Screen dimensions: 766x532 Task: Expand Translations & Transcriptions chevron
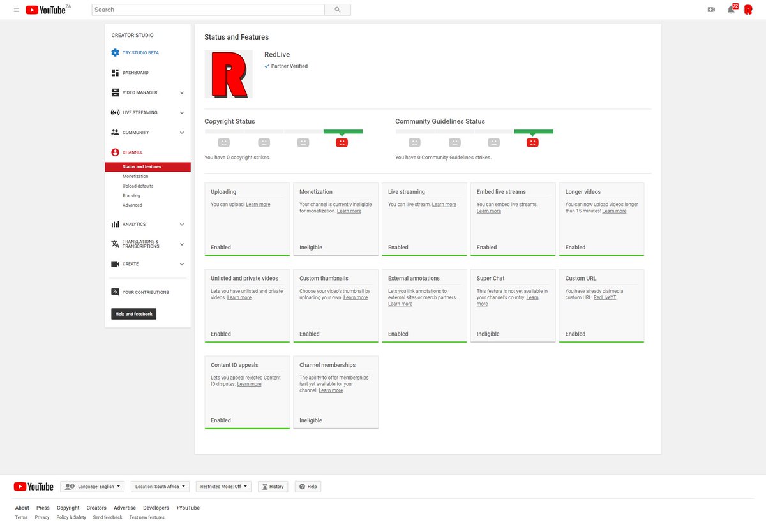[182, 244]
